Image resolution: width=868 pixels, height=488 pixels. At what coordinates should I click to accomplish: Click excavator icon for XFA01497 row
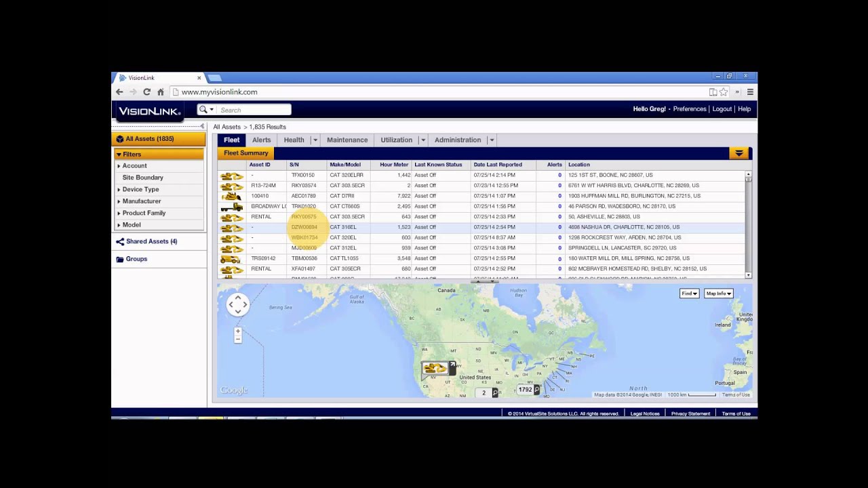click(232, 269)
